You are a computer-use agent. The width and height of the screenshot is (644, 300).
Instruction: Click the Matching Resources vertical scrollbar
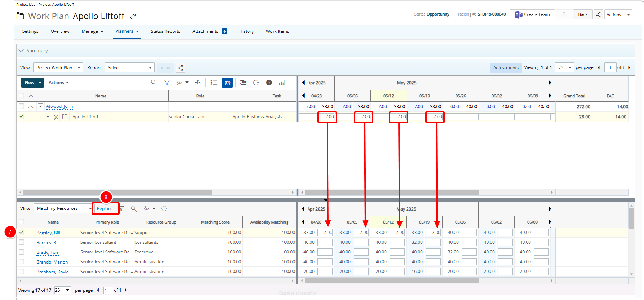pos(631,219)
